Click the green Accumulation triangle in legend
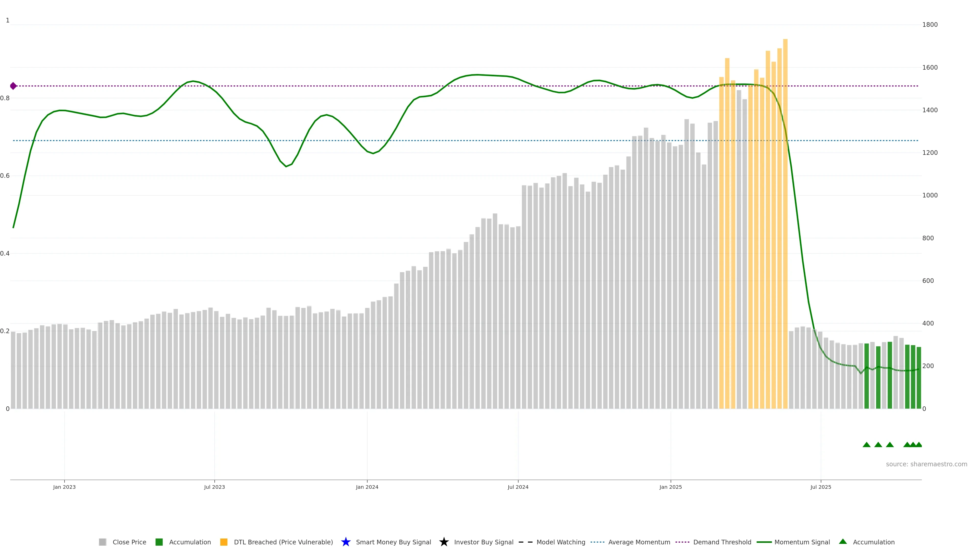 pos(843,542)
